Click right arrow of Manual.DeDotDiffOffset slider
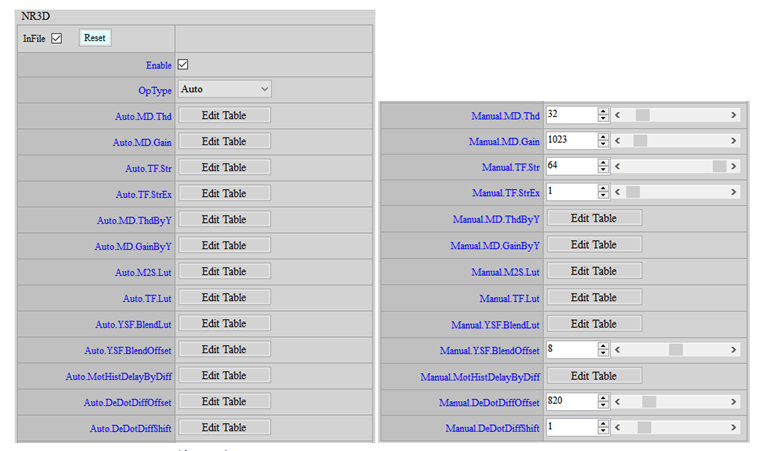The width and height of the screenshot is (763, 451). click(x=734, y=401)
